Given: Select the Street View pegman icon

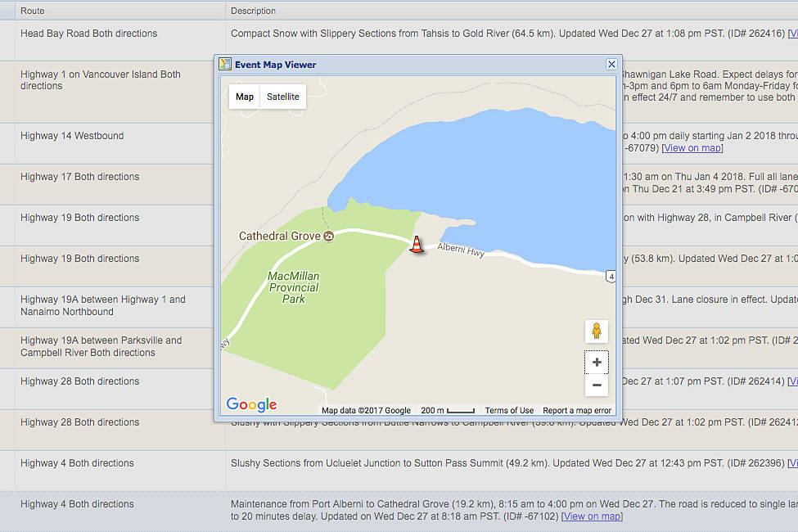Looking at the screenshot, I should pos(596,331).
